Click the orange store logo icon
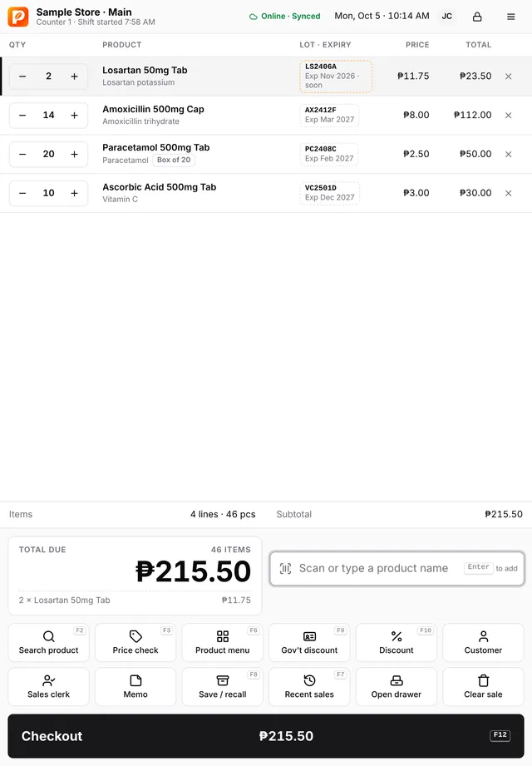Screen dimensions: 532x766 (18, 17)
